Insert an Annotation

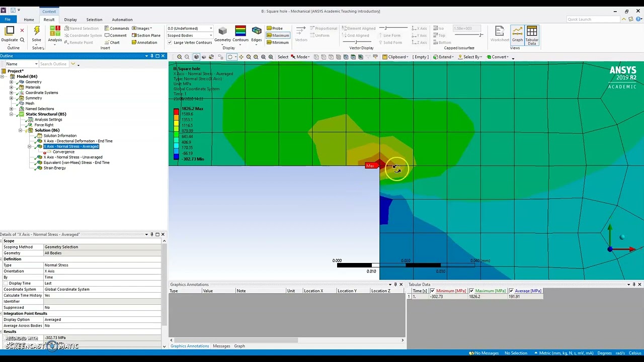pos(144,42)
